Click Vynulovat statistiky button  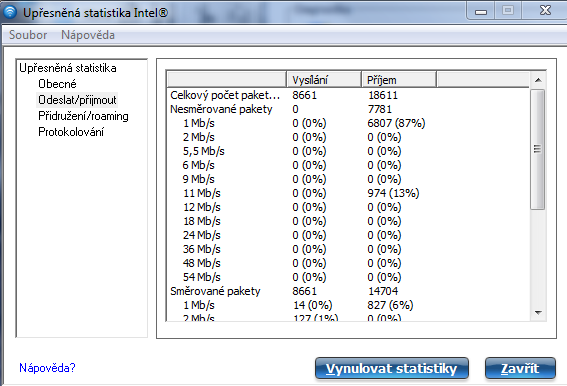pyautogui.click(x=392, y=368)
